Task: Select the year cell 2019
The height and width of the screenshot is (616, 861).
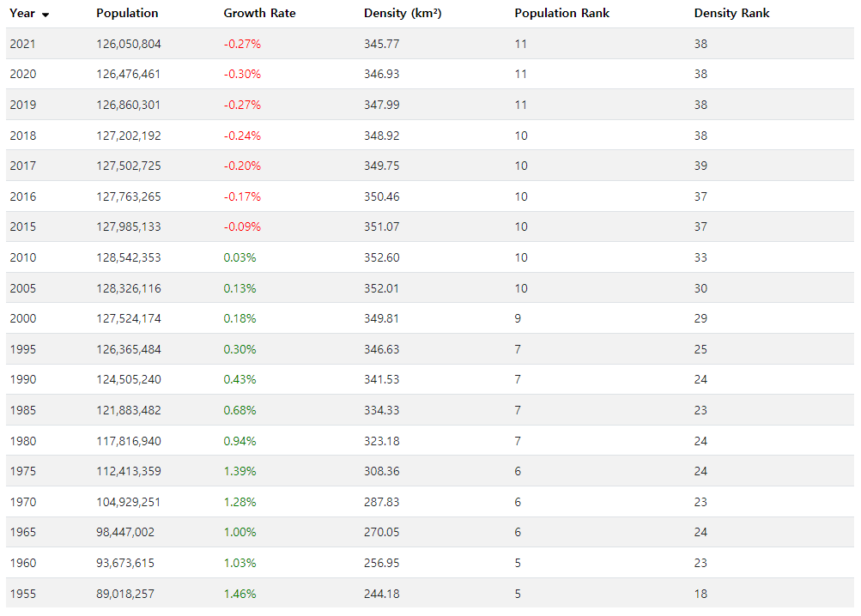Action: point(23,105)
